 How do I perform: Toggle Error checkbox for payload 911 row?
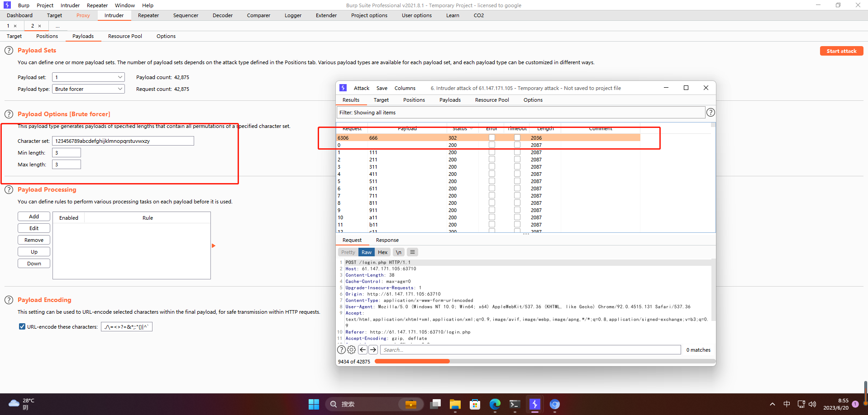point(492,210)
